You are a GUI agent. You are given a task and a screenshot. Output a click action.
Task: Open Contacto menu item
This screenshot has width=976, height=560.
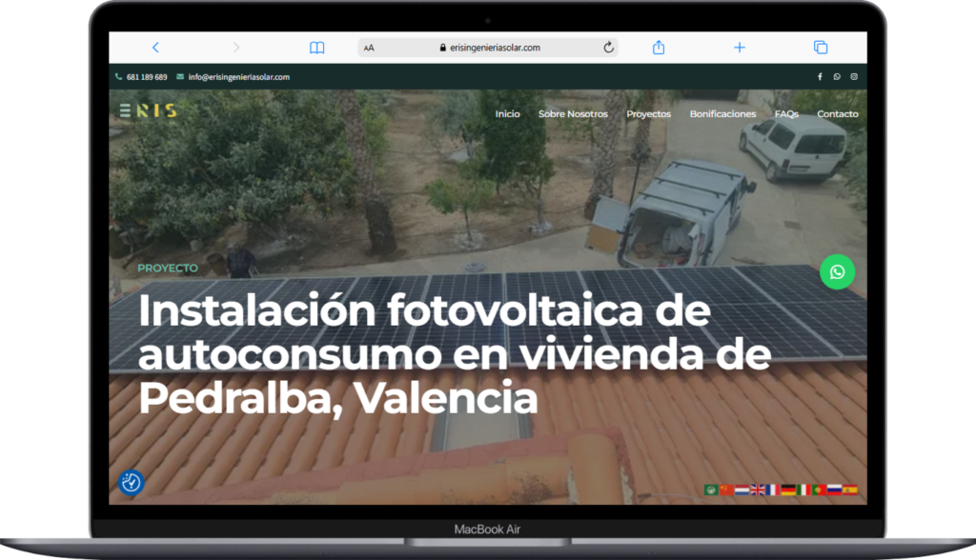click(837, 114)
